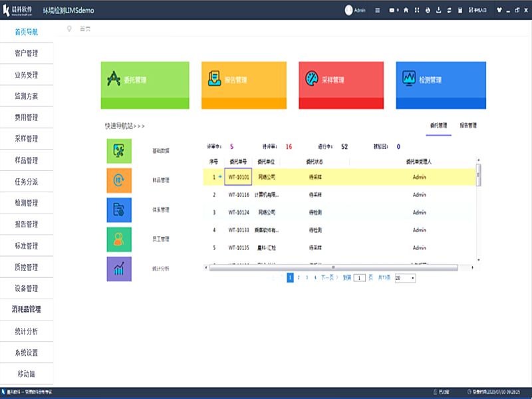Select 采样管理 in the left sidebar
Viewport: 532px width, 399px height.
click(x=27, y=139)
